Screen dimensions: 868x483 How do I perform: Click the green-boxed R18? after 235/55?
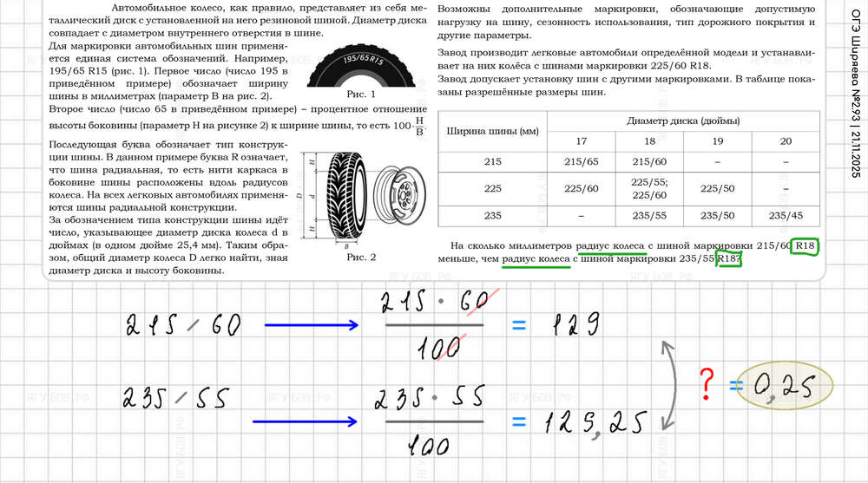point(728,259)
